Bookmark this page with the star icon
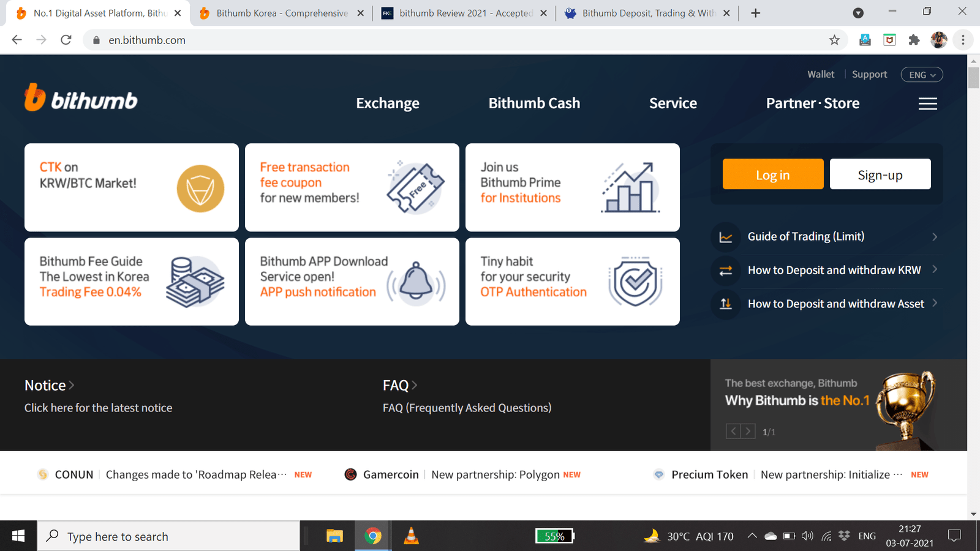Viewport: 980px width, 551px height. pos(834,40)
